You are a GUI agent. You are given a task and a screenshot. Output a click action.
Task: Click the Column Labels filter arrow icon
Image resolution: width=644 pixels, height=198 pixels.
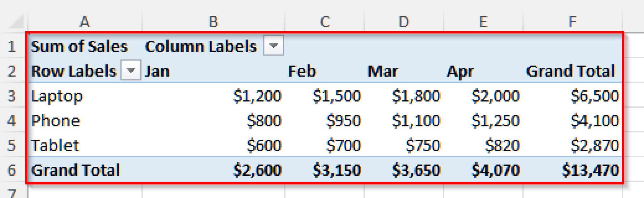tap(273, 46)
